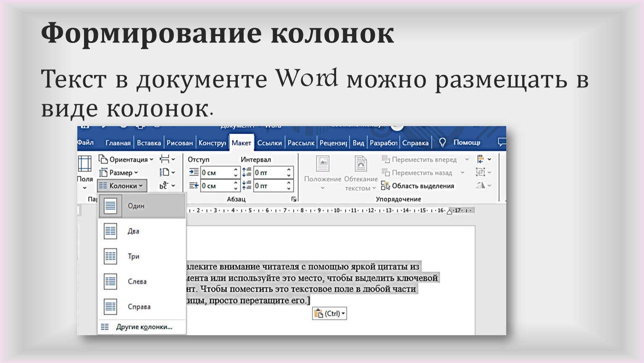Viewport: 644px width, 363px height.
Task: Click the Wrap Text (Обтекание текстом) icon
Action: pyautogui.click(x=360, y=164)
